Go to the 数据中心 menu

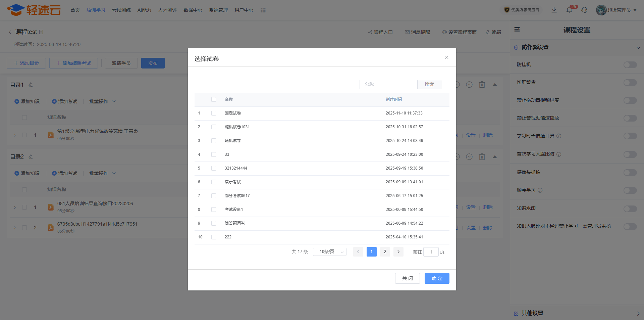[193, 10]
